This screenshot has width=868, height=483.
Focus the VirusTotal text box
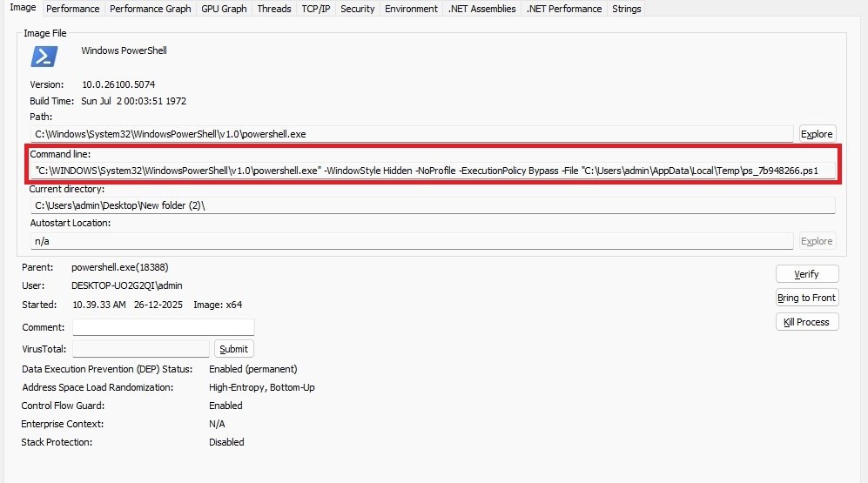click(141, 349)
